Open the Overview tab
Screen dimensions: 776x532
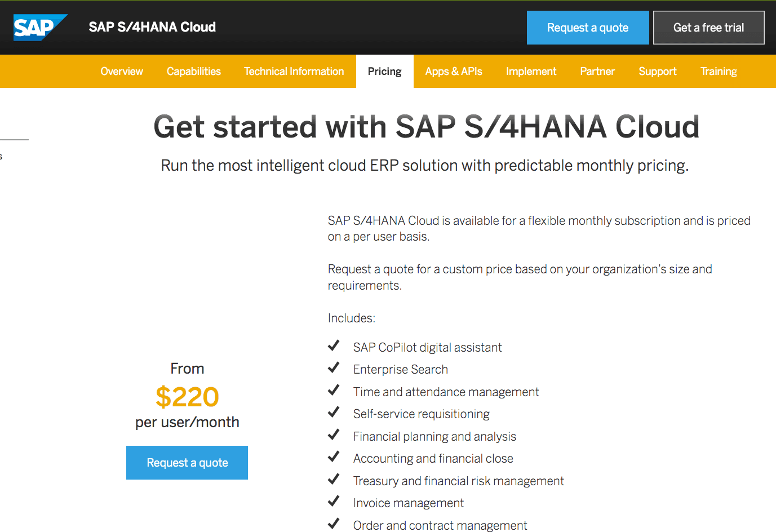[x=122, y=72]
